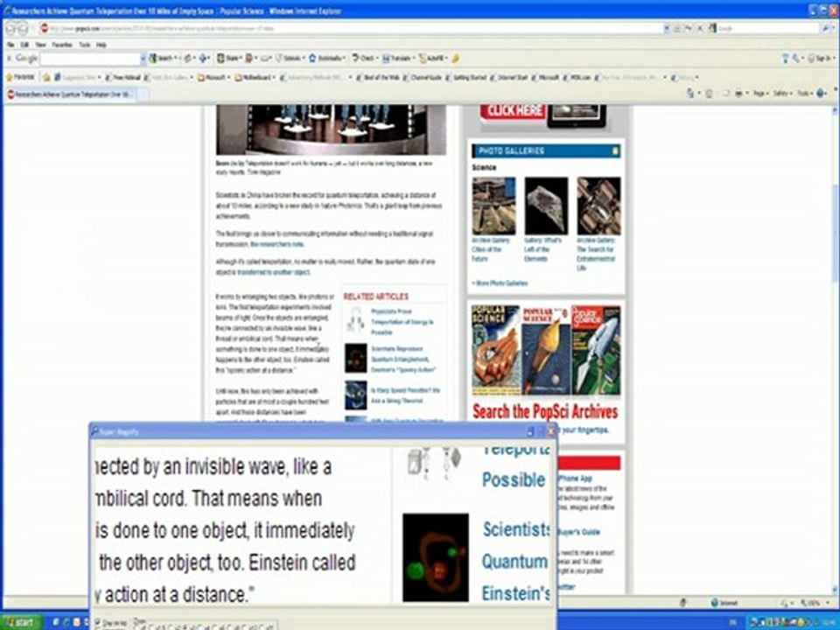Image resolution: width=840 pixels, height=630 pixels.
Task: Click the browser Back arrow button
Action: [x=11, y=28]
